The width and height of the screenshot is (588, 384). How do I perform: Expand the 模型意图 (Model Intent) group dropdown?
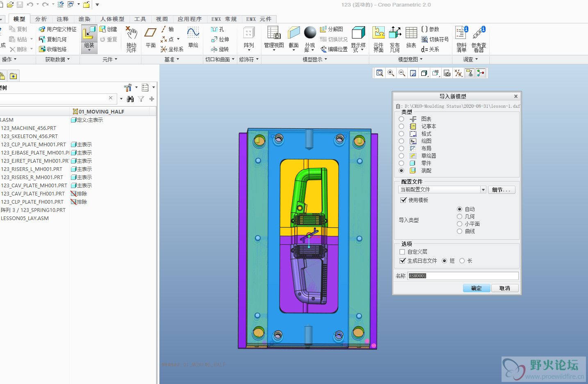coord(410,59)
